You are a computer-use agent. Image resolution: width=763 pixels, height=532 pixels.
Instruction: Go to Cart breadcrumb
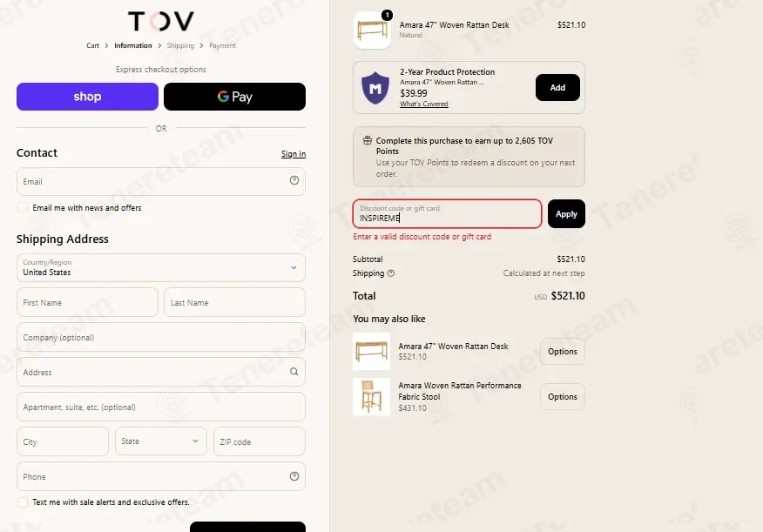[92, 45]
